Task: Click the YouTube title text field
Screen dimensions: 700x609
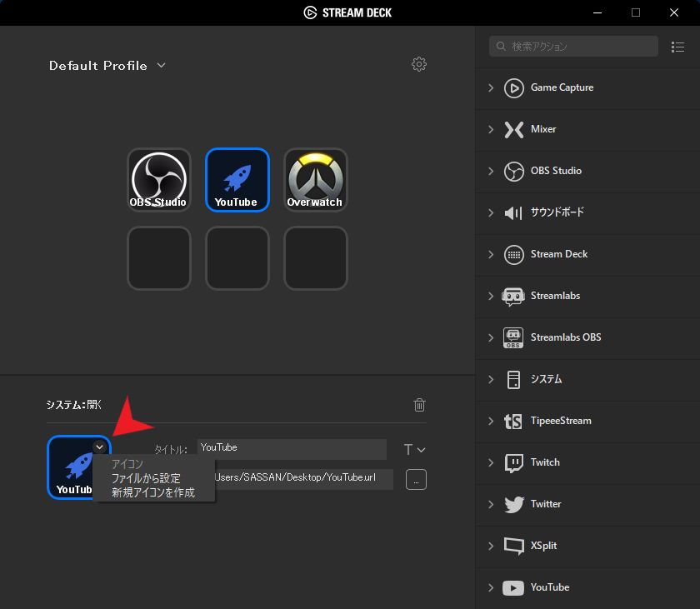Action: 292,449
